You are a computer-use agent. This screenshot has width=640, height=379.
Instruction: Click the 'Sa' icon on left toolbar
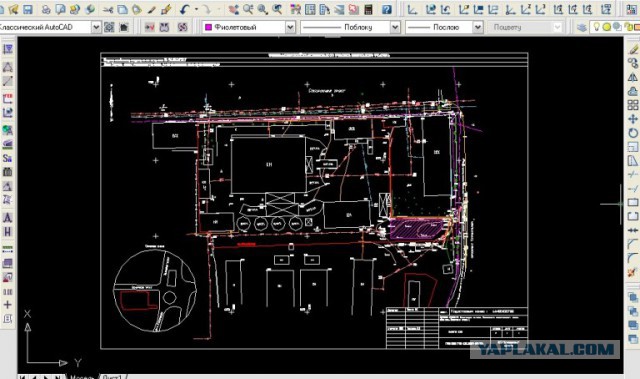7,158
